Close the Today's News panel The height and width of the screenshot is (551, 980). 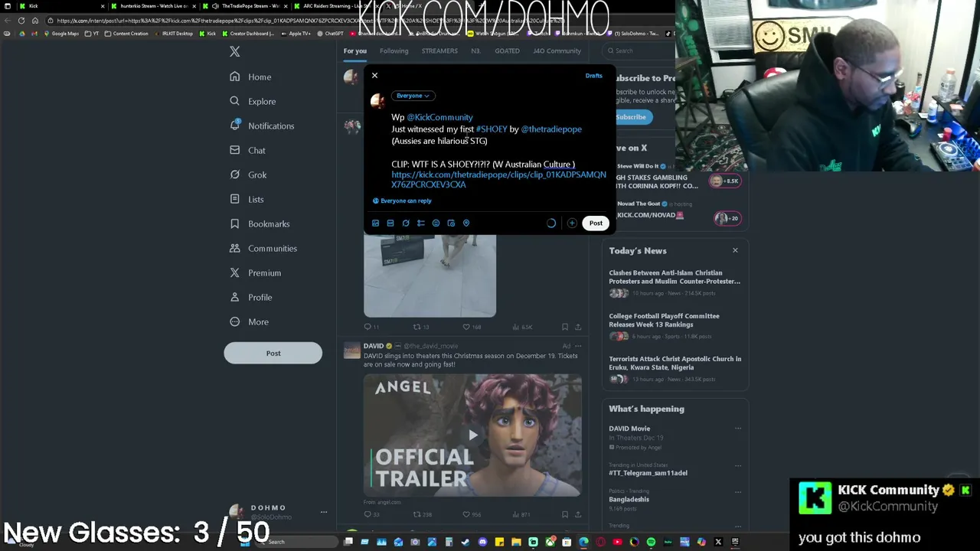tap(735, 250)
